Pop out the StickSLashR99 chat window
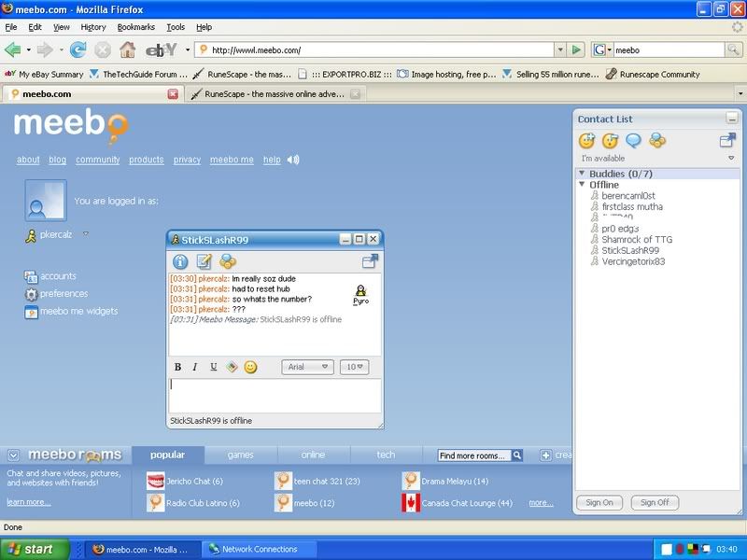The image size is (747, 560). 370,261
